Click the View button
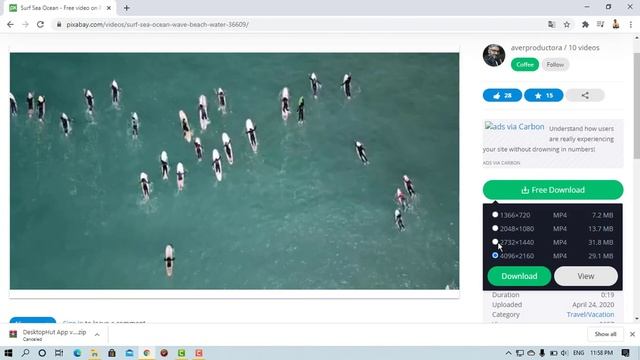 coord(586,276)
